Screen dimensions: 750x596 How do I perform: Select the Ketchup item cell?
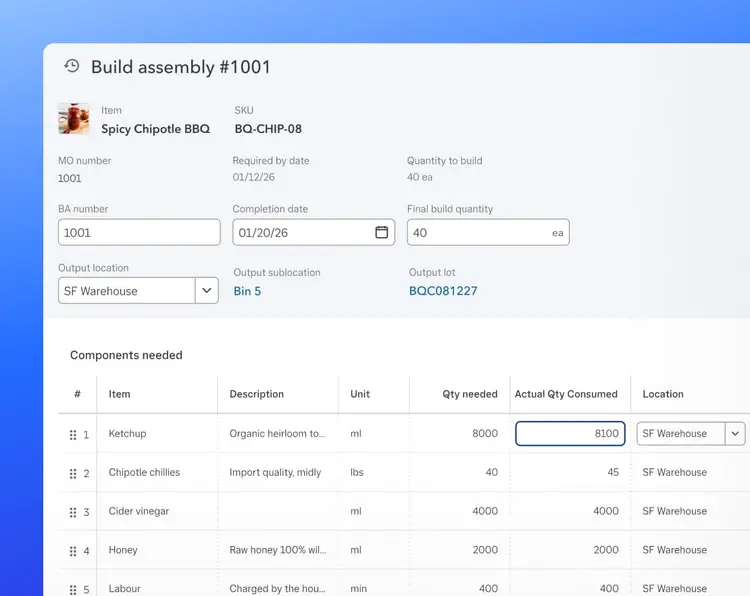[127, 433]
